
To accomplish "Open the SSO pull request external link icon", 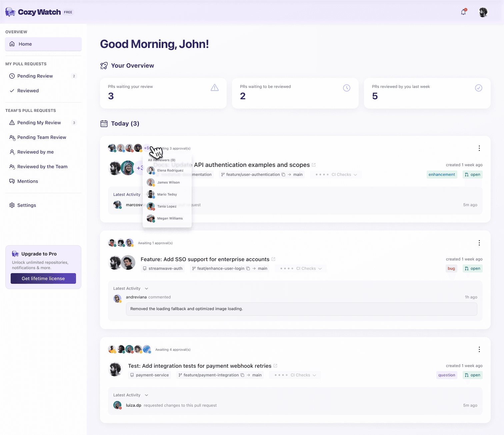I will 274,259.
